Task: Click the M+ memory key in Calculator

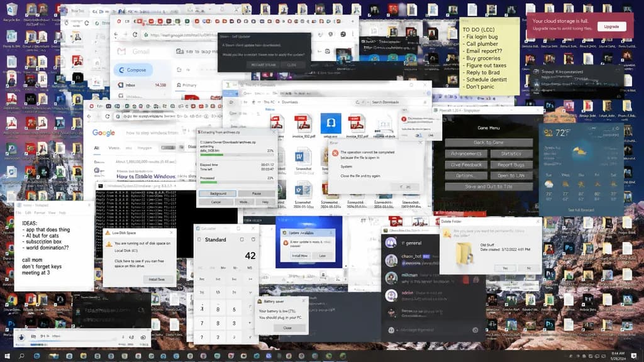Action: 223,268
